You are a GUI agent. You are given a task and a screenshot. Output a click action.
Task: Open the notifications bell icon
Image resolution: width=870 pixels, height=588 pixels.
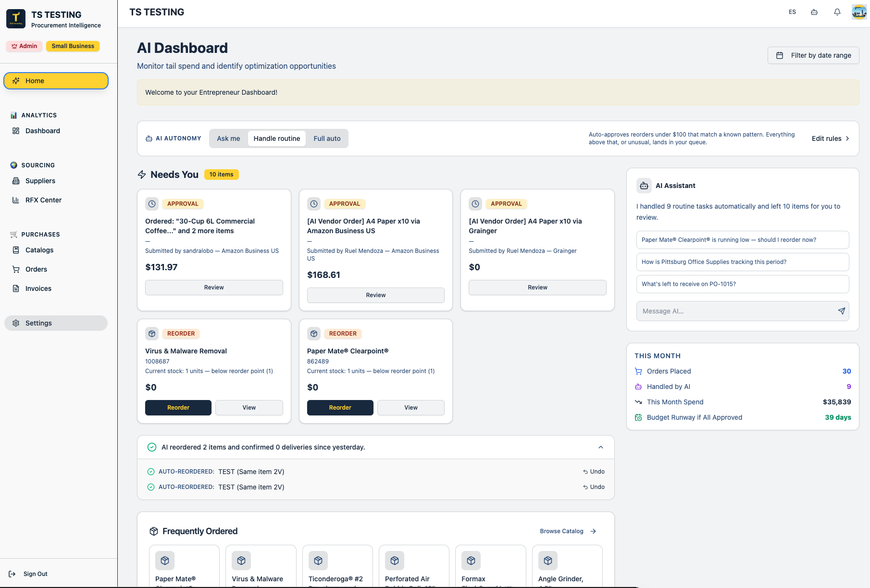coord(837,12)
